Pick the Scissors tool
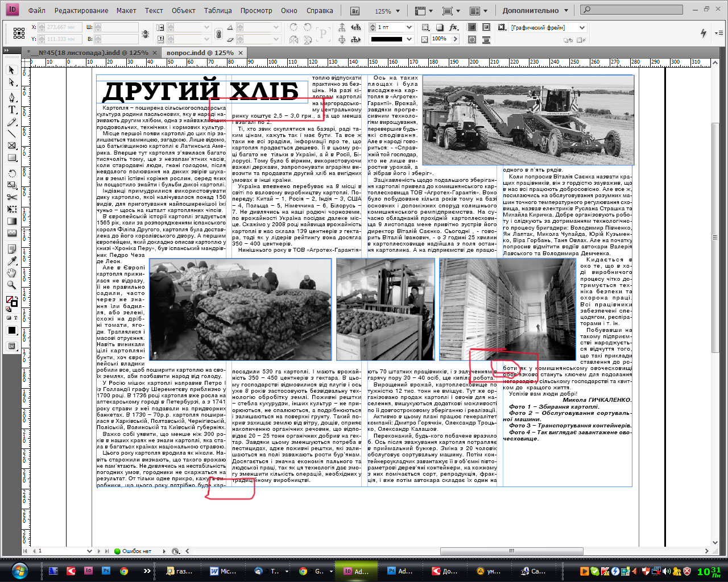Viewport: 728px width, 582px height. coord(11,197)
